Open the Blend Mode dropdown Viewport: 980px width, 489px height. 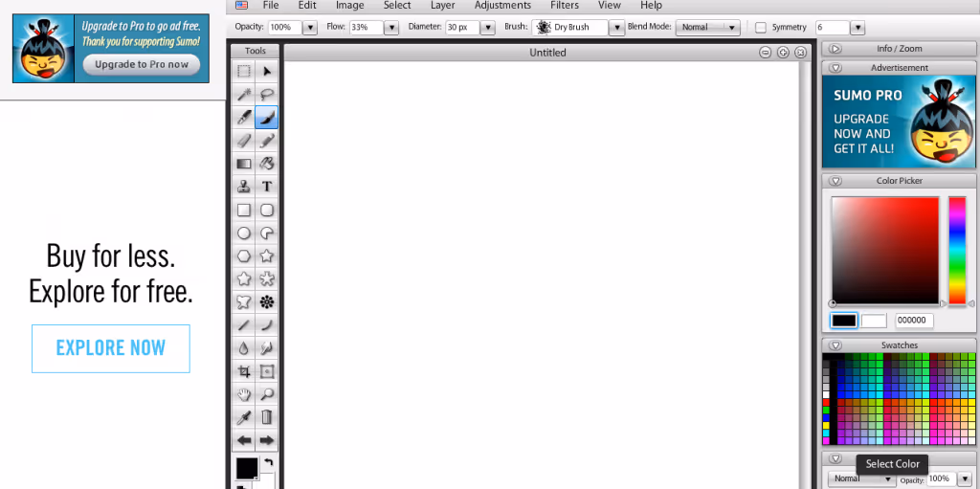(707, 28)
